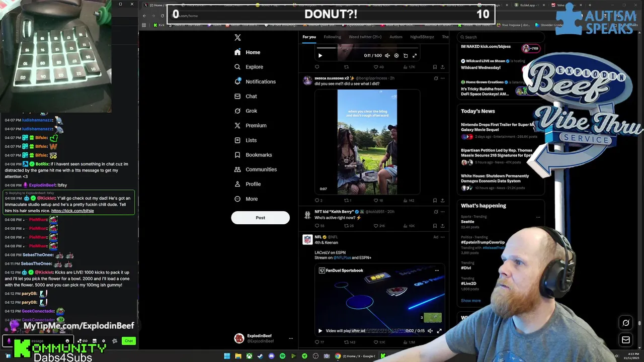Like the top post with 40 likes

pos(378,67)
